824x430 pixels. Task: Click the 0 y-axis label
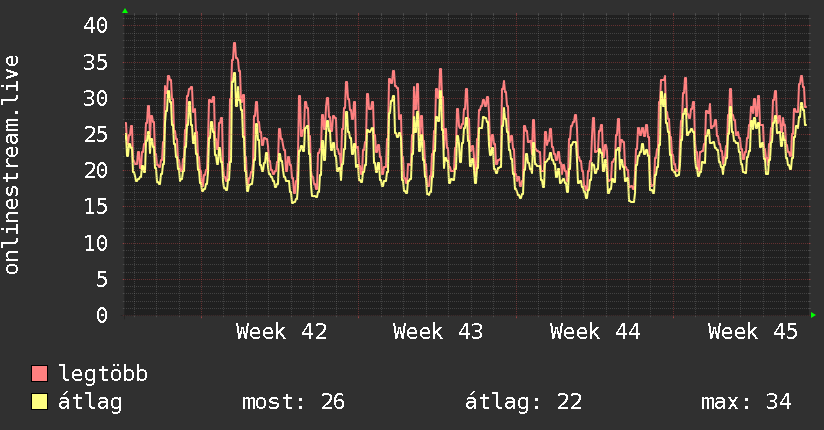(x=102, y=315)
